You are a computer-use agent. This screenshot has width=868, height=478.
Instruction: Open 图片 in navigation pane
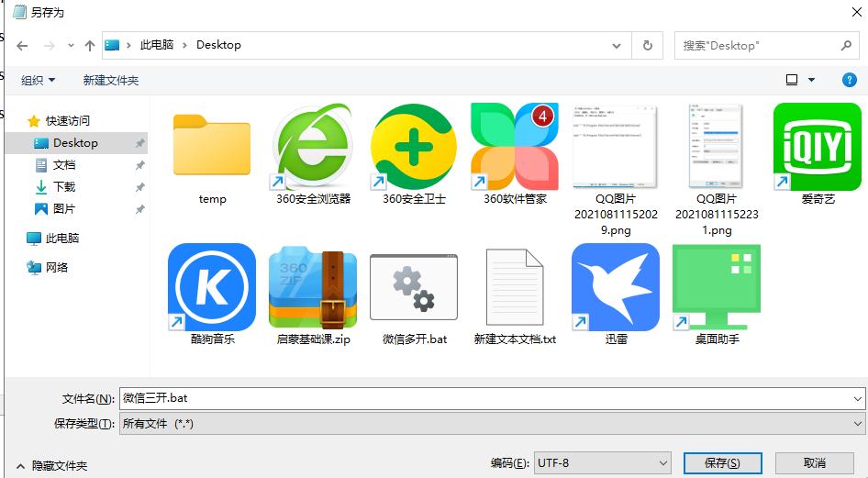coord(64,209)
